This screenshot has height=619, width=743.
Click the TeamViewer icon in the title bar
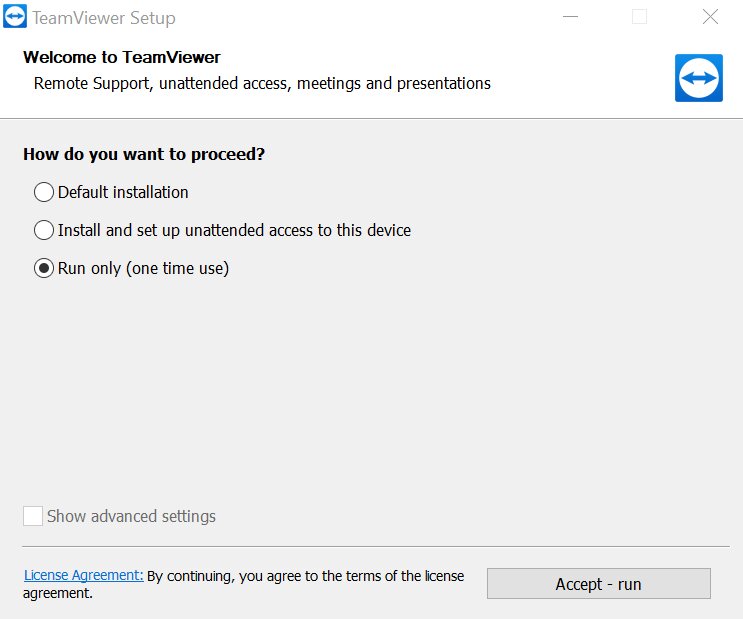15,17
